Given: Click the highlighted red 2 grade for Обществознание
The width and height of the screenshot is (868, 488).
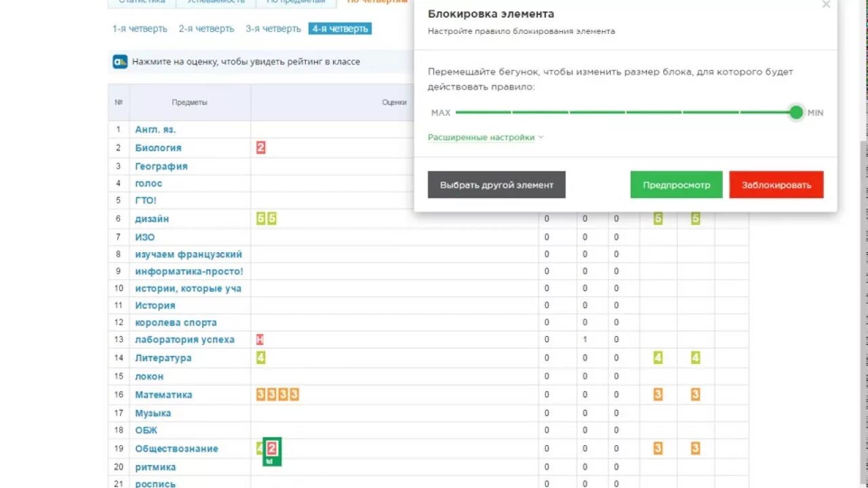Looking at the screenshot, I should [x=272, y=448].
